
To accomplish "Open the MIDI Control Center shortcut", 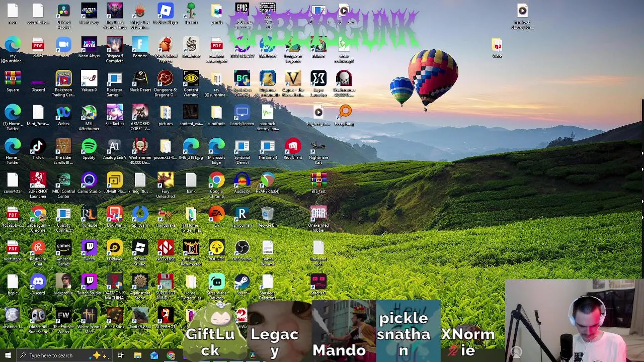I will click(63, 186).
